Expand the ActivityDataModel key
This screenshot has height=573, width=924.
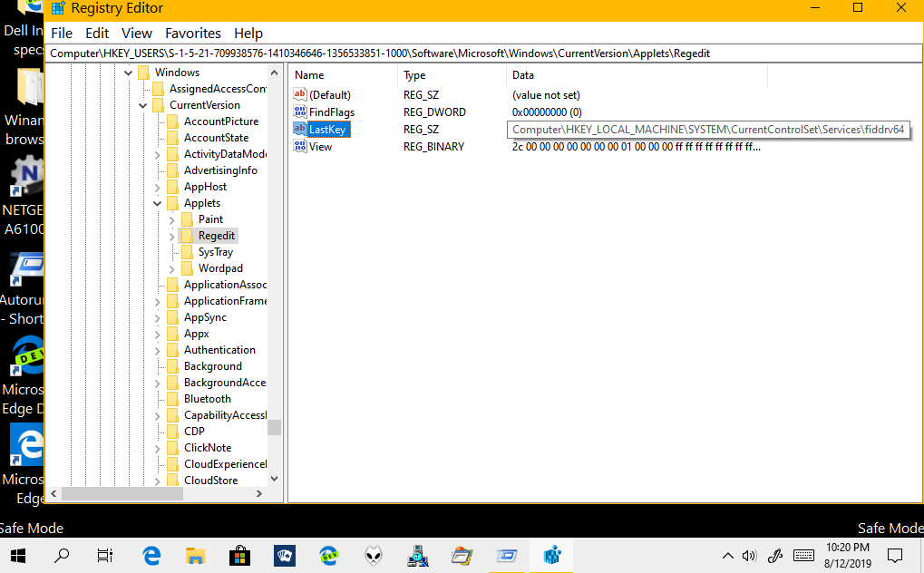(x=158, y=155)
